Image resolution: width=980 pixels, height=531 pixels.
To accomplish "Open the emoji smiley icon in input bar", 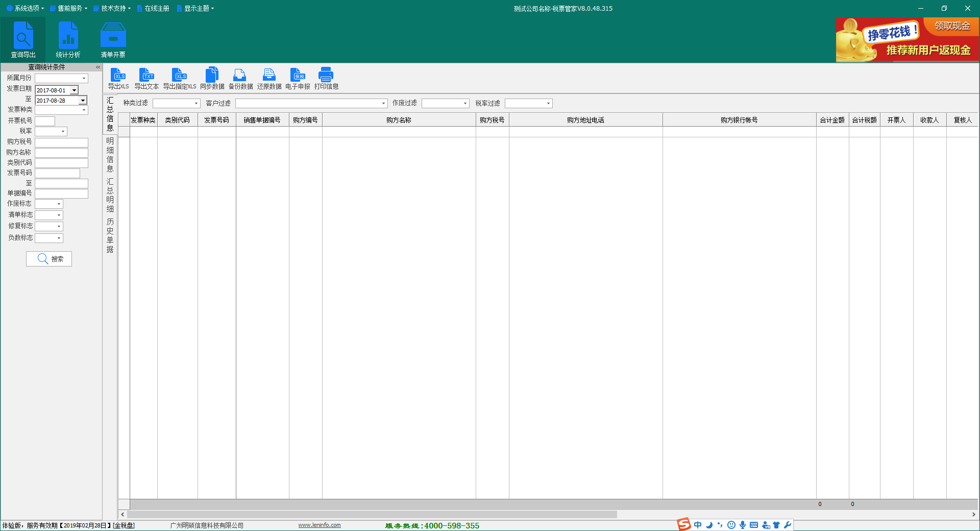I will [x=731, y=525].
